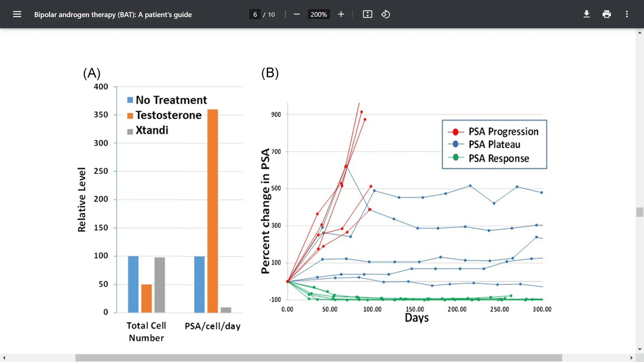Click the scroll down arrow
This screenshot has width=644, height=362.
click(640, 349)
